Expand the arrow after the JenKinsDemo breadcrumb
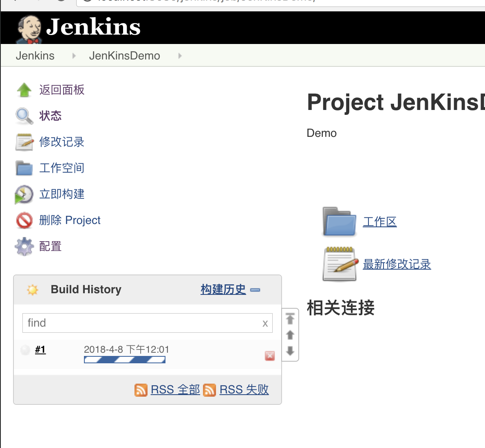485x448 pixels. tap(180, 56)
